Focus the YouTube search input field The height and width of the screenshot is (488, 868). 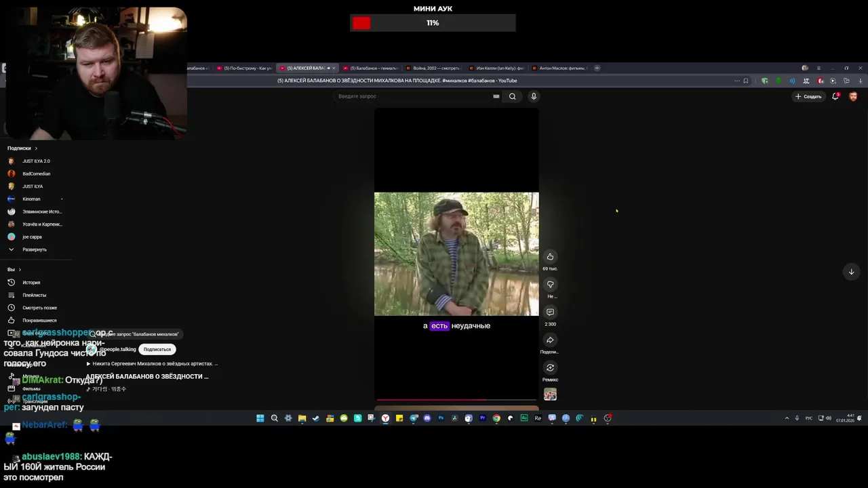coord(414,96)
